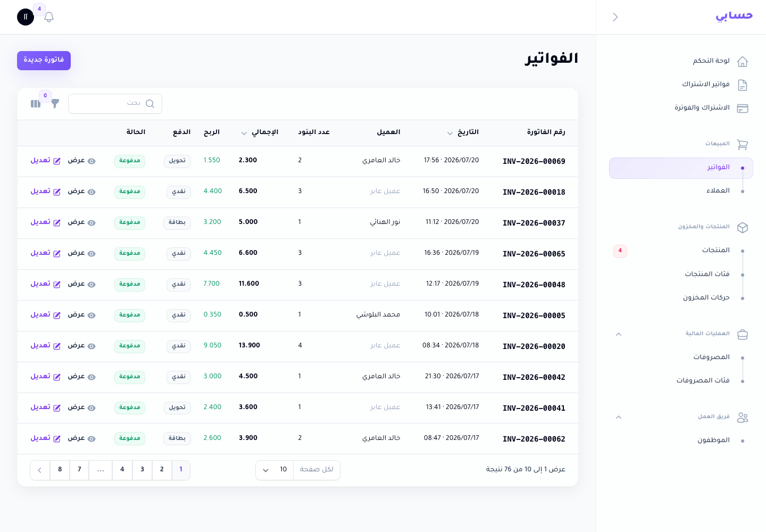The image size is (766, 532).
Task: Click eye view icon for INV-2026-00048
Action: (91, 285)
